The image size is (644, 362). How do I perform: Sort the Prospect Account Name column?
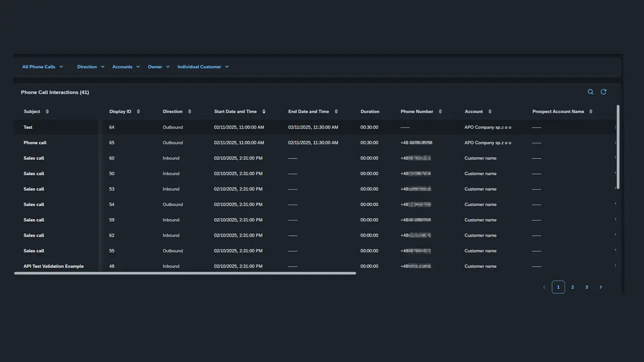click(590, 111)
